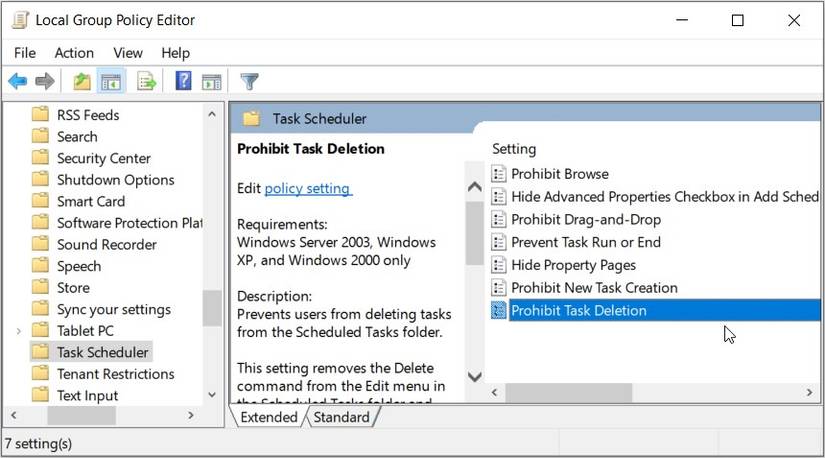825x458 pixels.
Task: Select the Hide Property Pages setting
Action: pyautogui.click(x=574, y=265)
